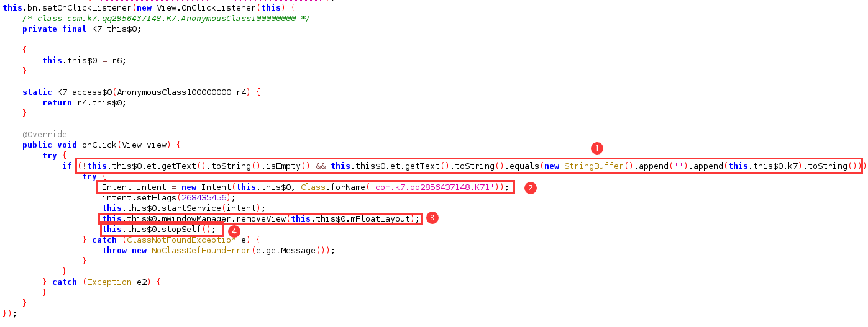Click the red annotation marker number 1

pos(596,148)
